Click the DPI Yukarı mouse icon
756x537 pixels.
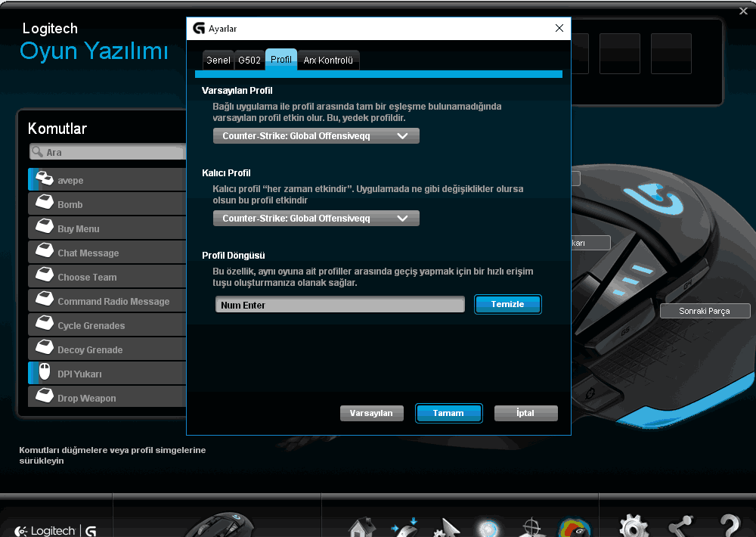pyautogui.click(x=45, y=372)
